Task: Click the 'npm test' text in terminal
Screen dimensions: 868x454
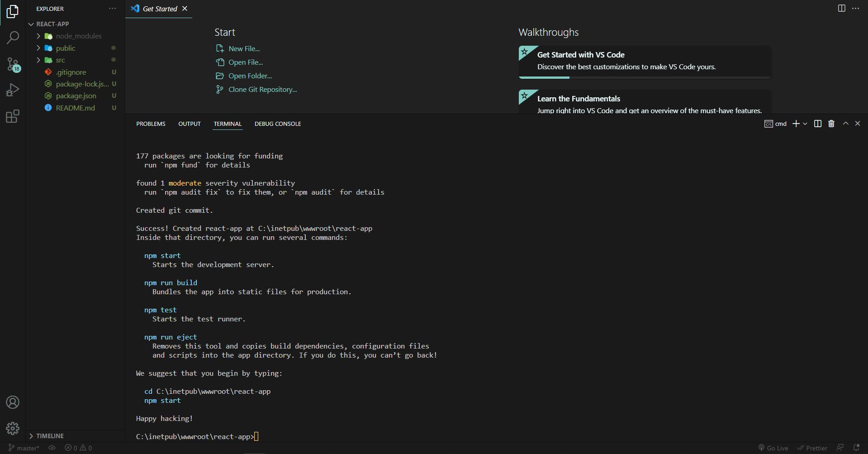Action: coord(161,310)
